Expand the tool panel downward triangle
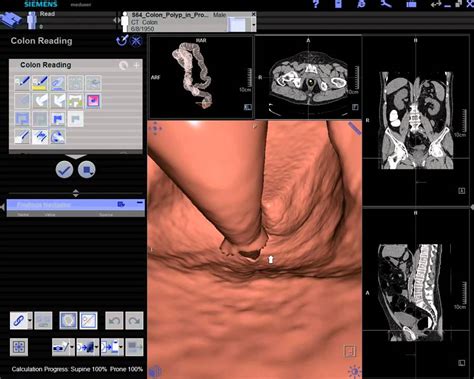Viewport: 474px width, 379px height. click(76, 156)
